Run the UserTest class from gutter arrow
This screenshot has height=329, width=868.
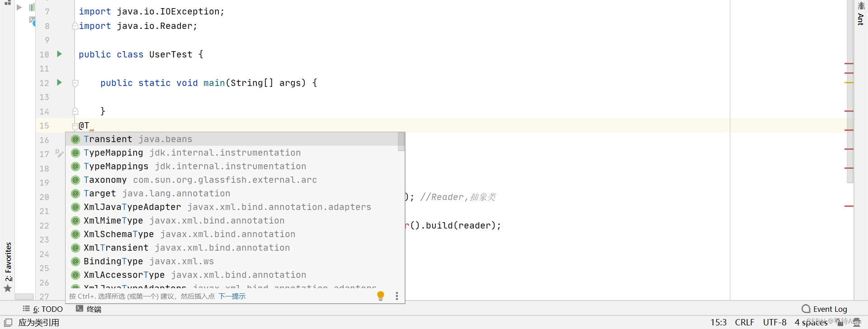(59, 54)
